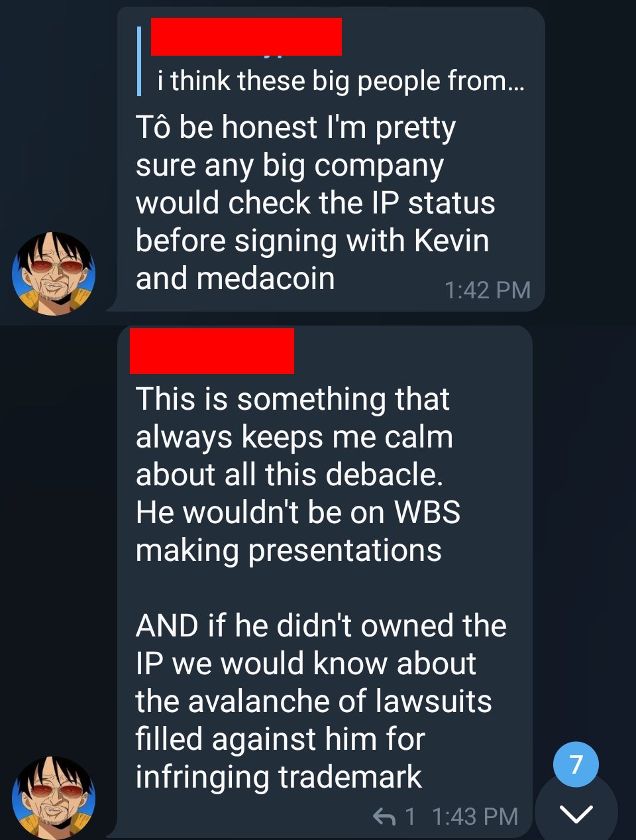This screenshot has width=636, height=840.
Task: Jump to quoted message "i think these big people from..."
Action: (x=341, y=81)
